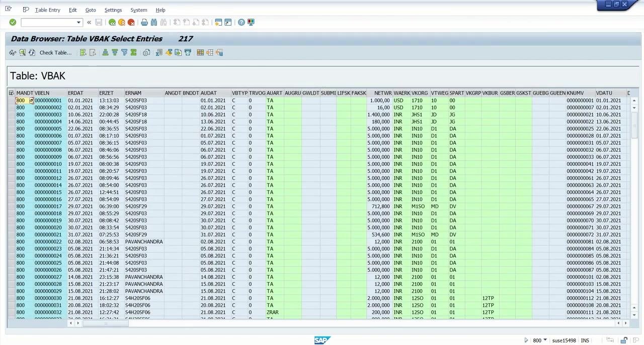Click the ERNAM cell PAVANCHANDRA for document 0000000022
This screenshot has width=644, height=345.
point(144,242)
